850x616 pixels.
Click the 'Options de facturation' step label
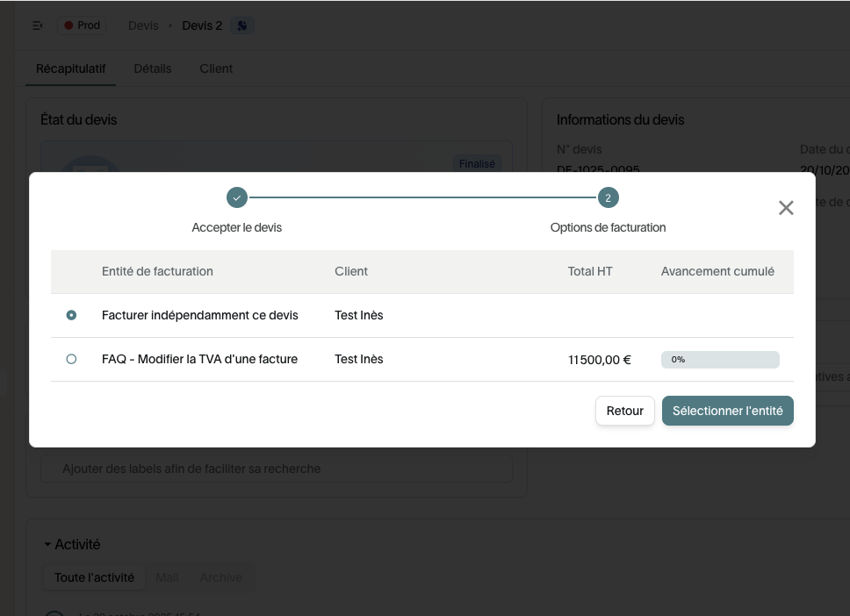(x=608, y=227)
